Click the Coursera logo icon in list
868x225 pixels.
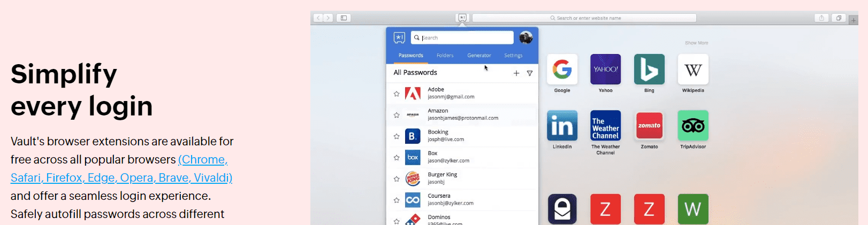coord(413,200)
